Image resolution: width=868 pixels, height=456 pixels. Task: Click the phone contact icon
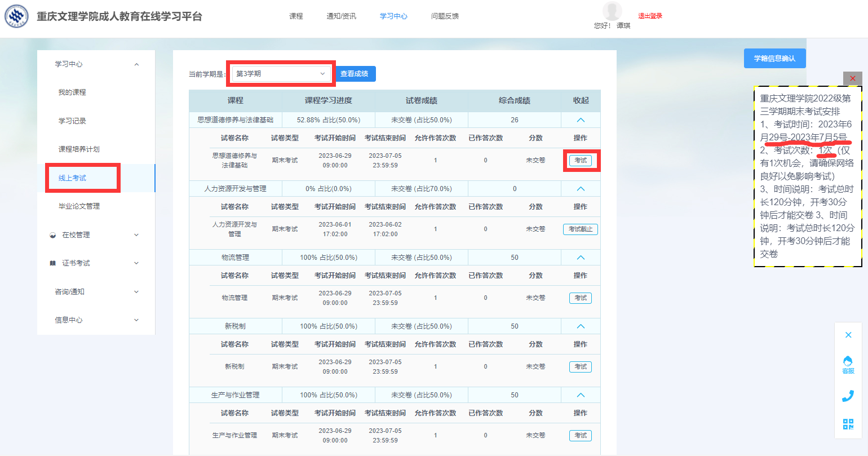coord(848,396)
